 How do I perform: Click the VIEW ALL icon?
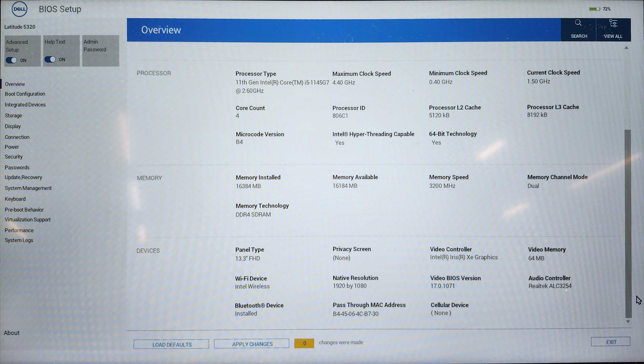pos(613,29)
